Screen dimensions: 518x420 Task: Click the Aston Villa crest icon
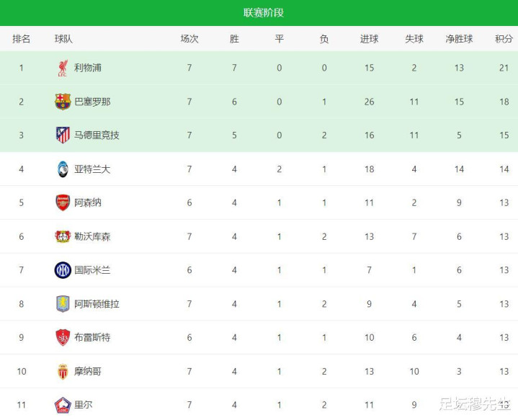point(63,304)
